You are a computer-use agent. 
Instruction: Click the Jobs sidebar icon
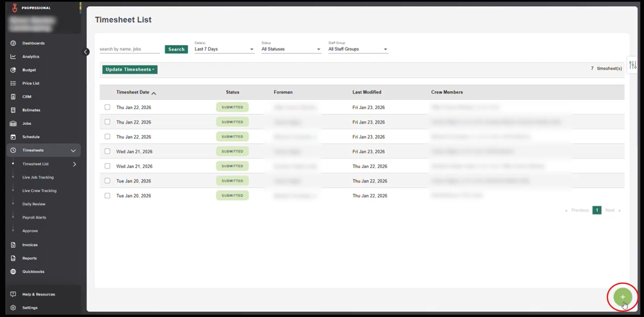point(13,124)
